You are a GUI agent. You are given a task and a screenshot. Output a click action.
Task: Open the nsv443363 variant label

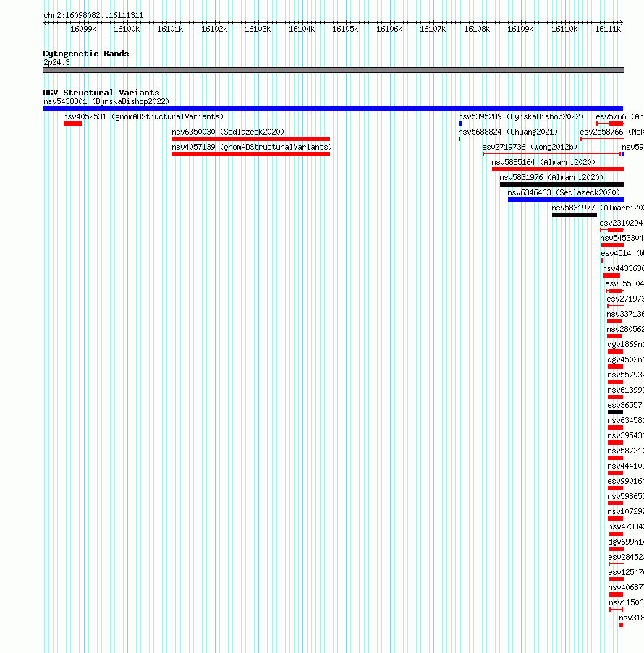click(x=623, y=268)
